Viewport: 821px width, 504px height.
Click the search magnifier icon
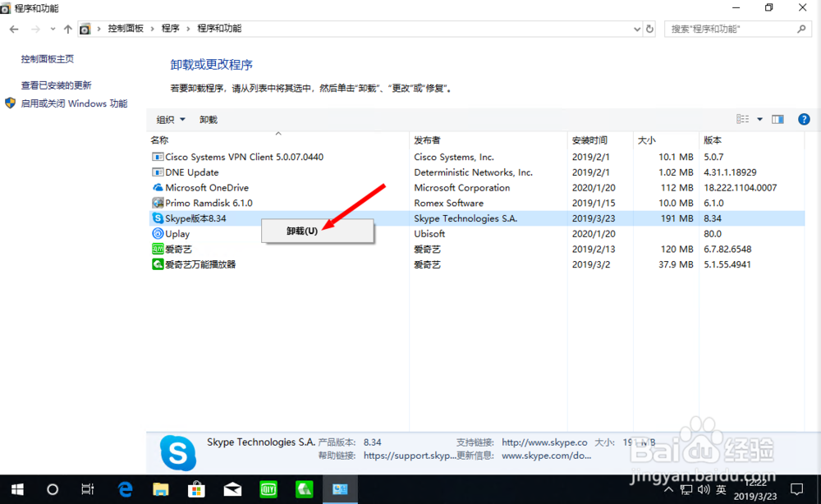point(801,29)
